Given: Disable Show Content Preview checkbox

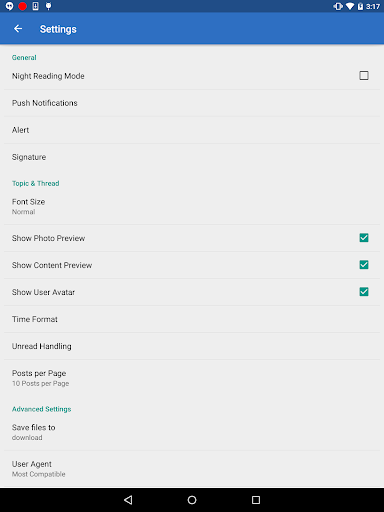Looking at the screenshot, I should pyautogui.click(x=364, y=265).
